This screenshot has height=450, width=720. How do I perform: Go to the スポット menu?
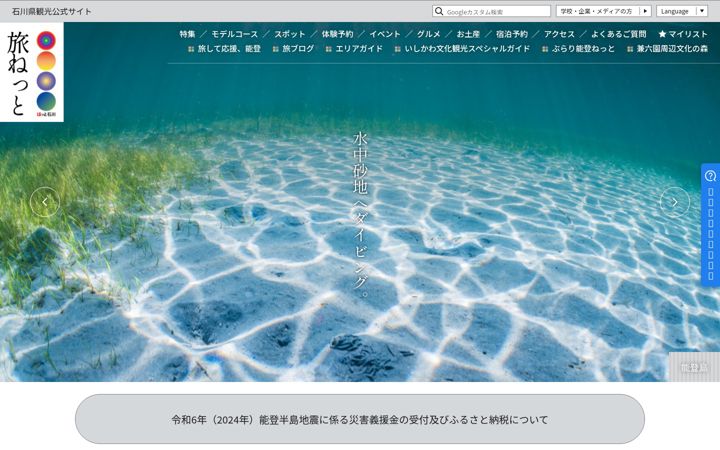[x=290, y=34]
